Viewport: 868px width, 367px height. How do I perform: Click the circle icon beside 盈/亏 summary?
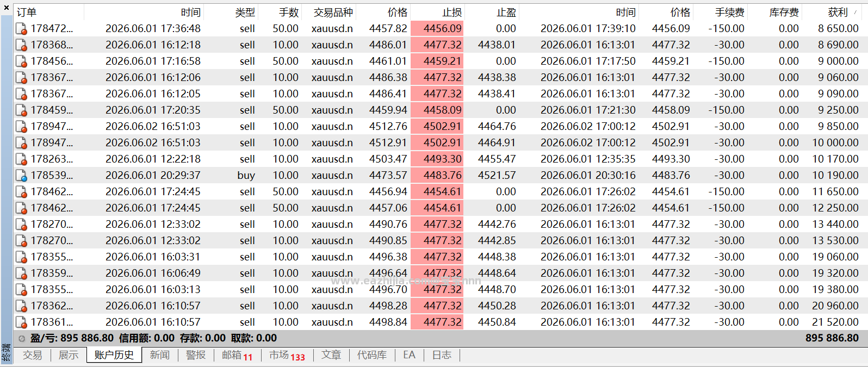pyautogui.click(x=22, y=338)
